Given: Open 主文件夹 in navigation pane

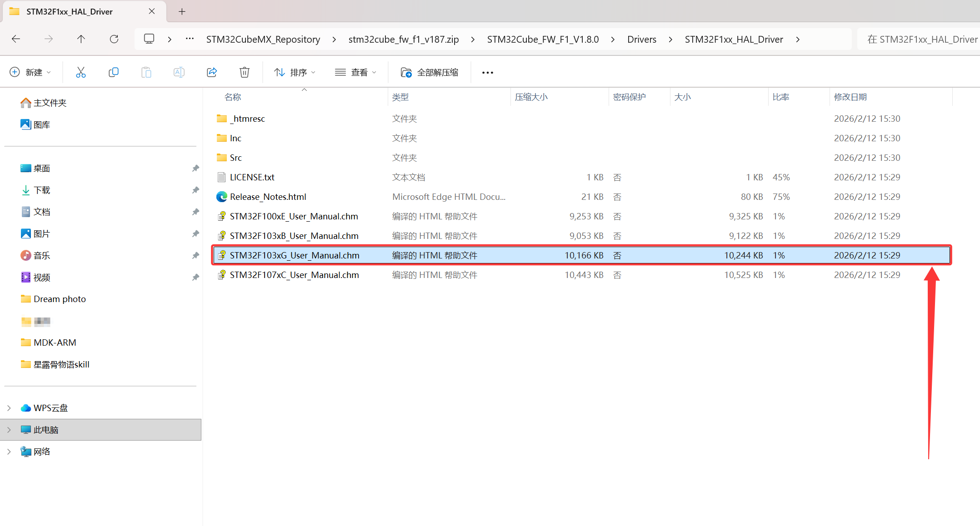Looking at the screenshot, I should point(44,103).
